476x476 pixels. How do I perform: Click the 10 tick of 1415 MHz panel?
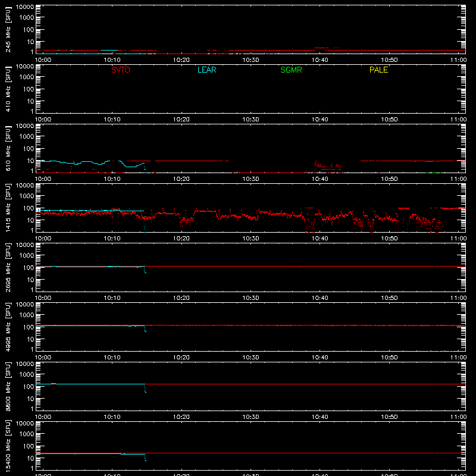click(x=30, y=220)
